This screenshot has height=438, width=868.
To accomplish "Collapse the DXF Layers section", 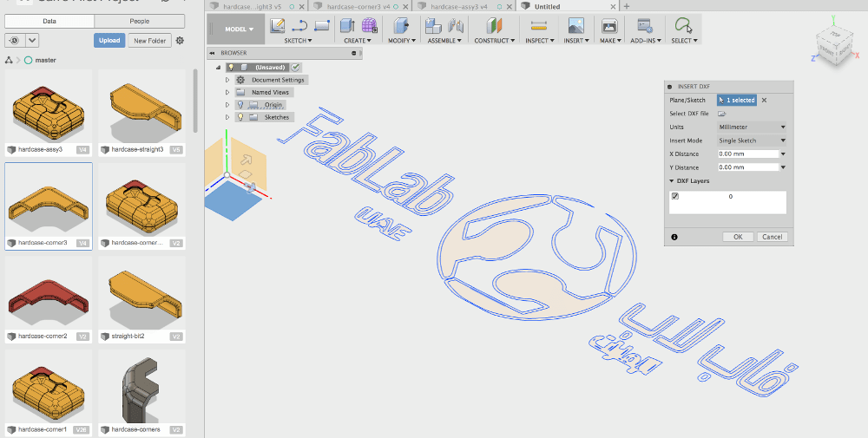I will click(672, 181).
